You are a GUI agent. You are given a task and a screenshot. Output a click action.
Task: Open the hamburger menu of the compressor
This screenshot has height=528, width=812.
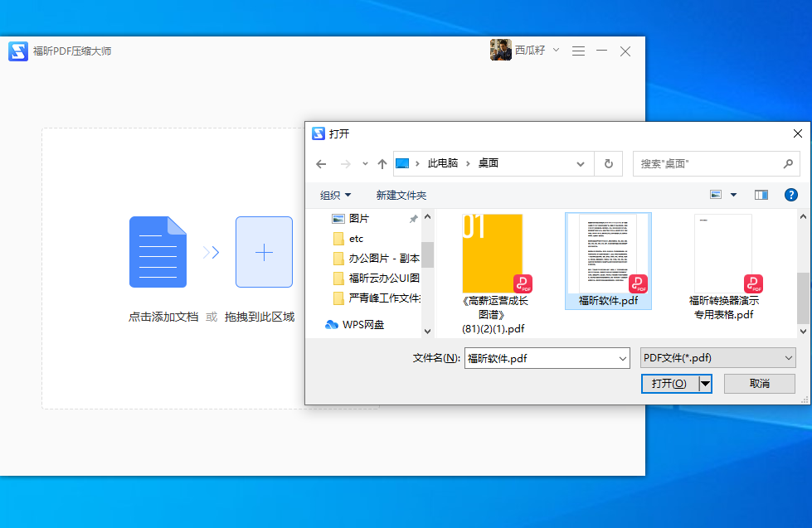tap(578, 51)
